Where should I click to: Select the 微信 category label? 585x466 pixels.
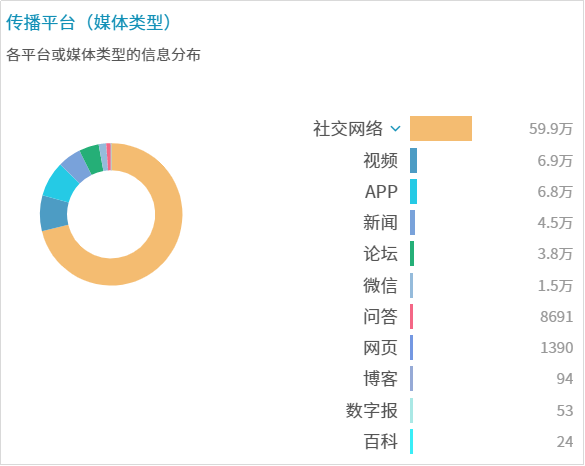click(x=380, y=285)
